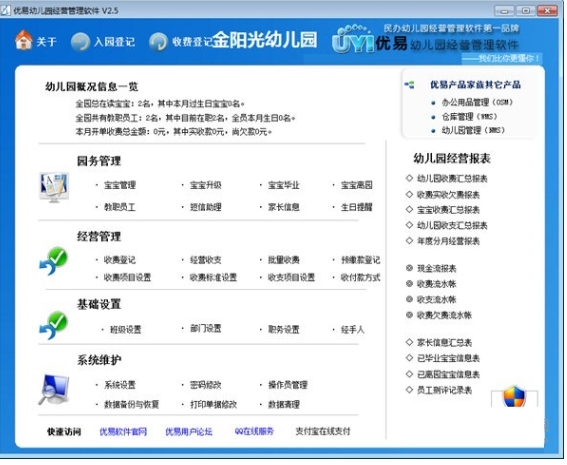
Task: Open 班级设置
Action: (x=125, y=330)
